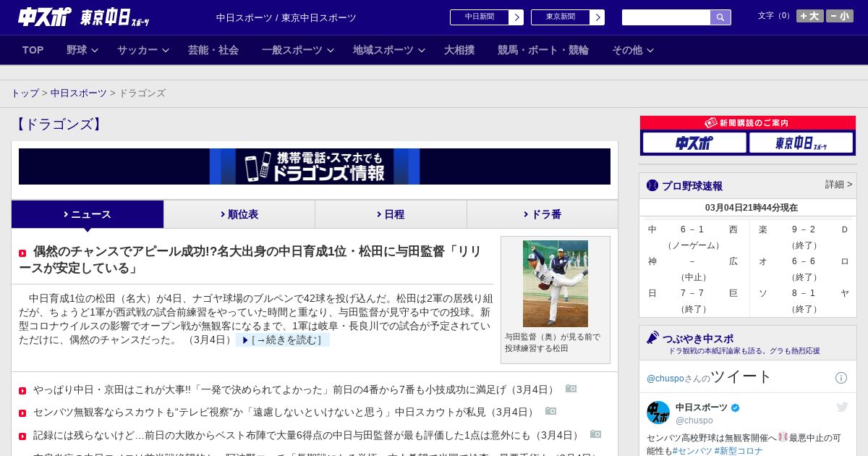Open article about センバツ無観客 スカウト

(x=285, y=412)
